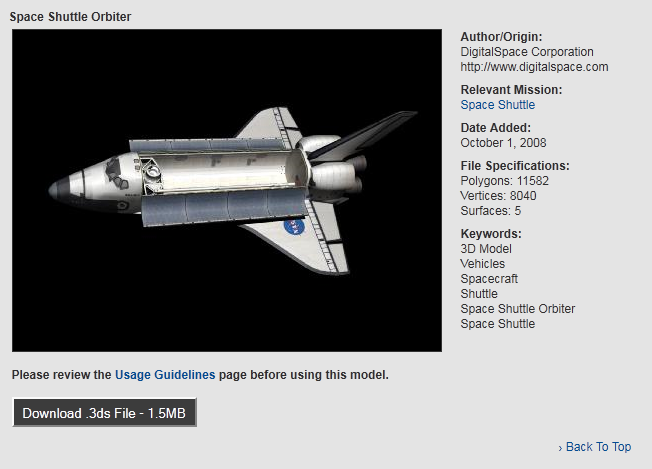The image size is (652, 469).
Task: Click the Back To Top link
Action: pyautogui.click(x=598, y=447)
